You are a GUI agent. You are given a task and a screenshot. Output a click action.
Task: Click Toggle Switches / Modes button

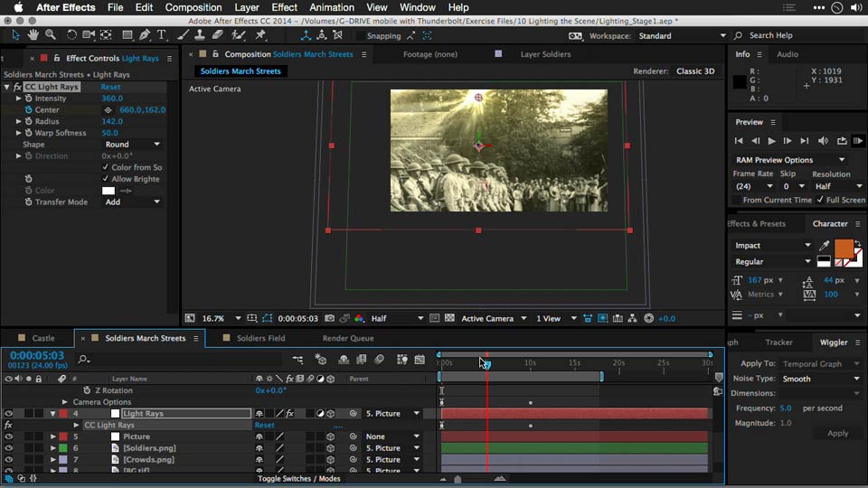pyautogui.click(x=299, y=479)
